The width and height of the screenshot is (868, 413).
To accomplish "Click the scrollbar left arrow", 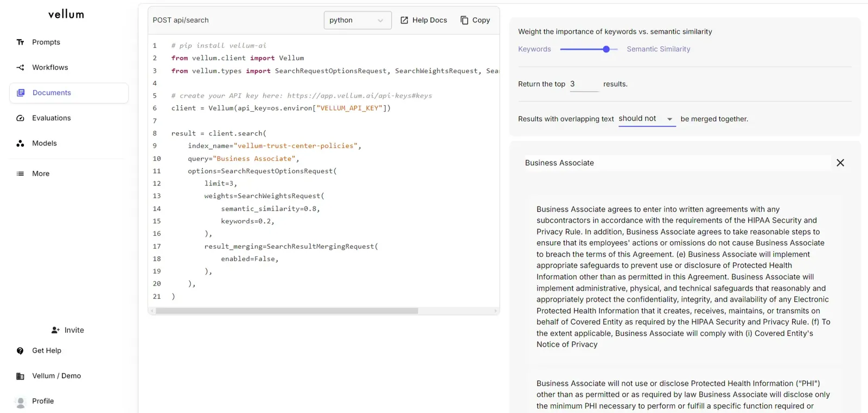I will [x=152, y=311].
